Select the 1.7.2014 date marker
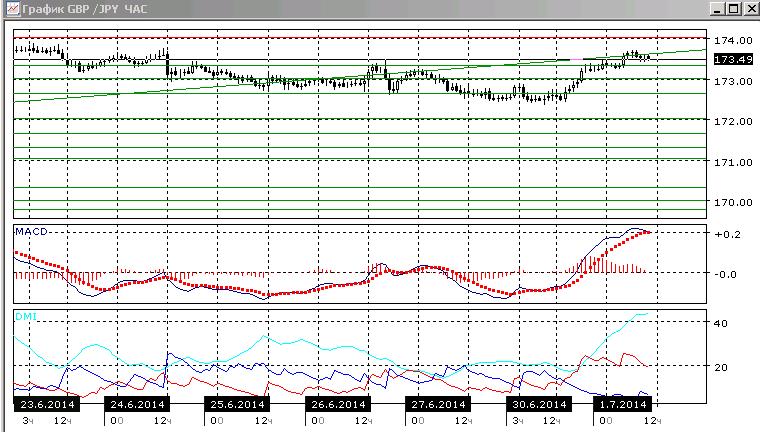760x432 pixels. (623, 404)
